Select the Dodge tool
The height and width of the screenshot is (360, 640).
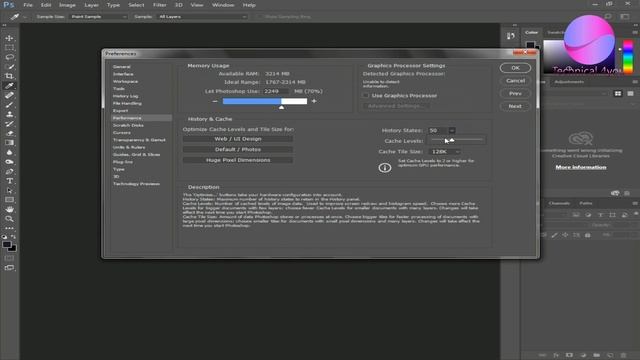click(x=9, y=162)
